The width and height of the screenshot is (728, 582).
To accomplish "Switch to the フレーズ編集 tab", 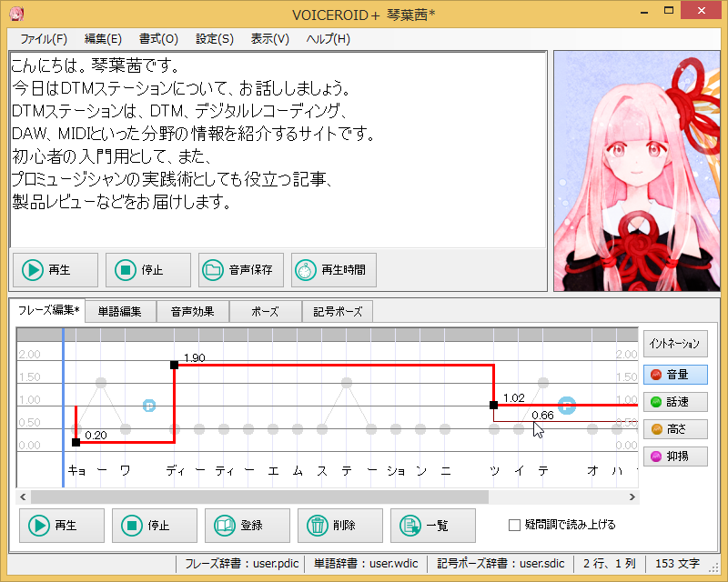I will pos(48,310).
